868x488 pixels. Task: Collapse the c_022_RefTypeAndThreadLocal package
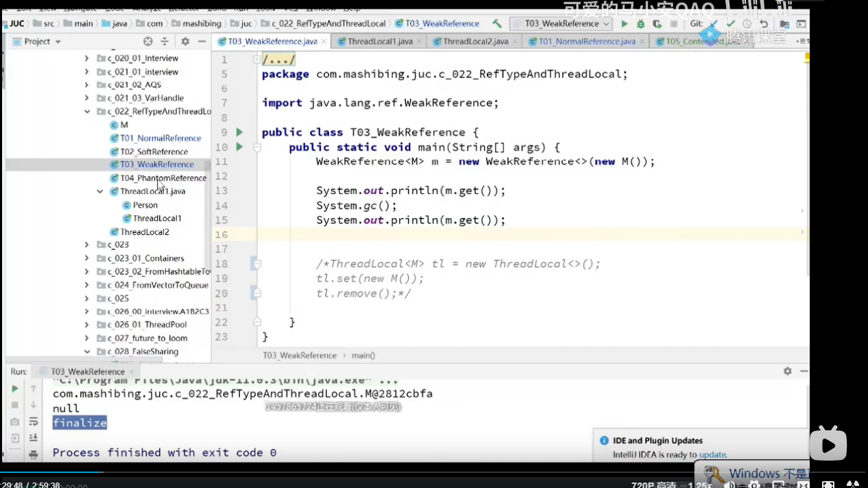point(86,111)
